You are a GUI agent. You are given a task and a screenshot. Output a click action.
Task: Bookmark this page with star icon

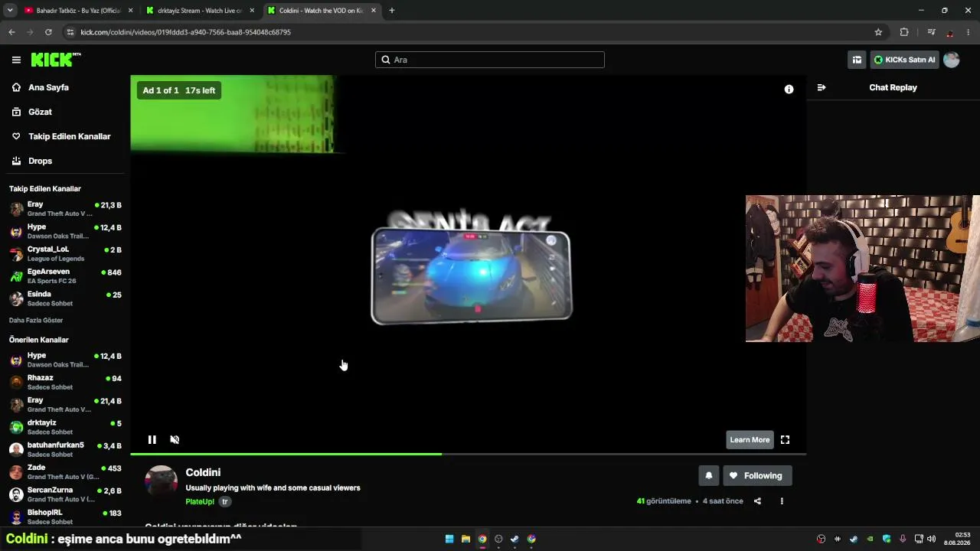coord(878,32)
